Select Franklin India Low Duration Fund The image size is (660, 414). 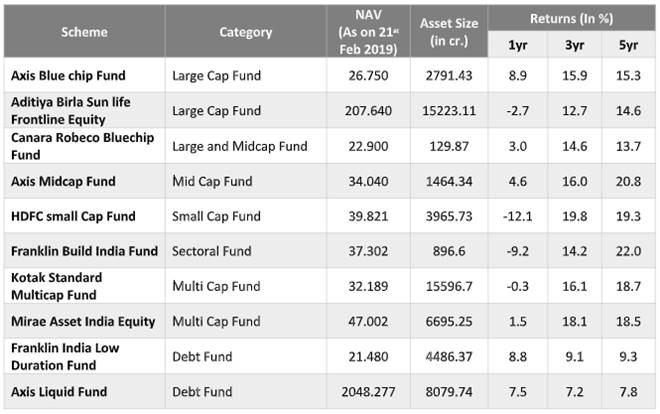coord(68,356)
